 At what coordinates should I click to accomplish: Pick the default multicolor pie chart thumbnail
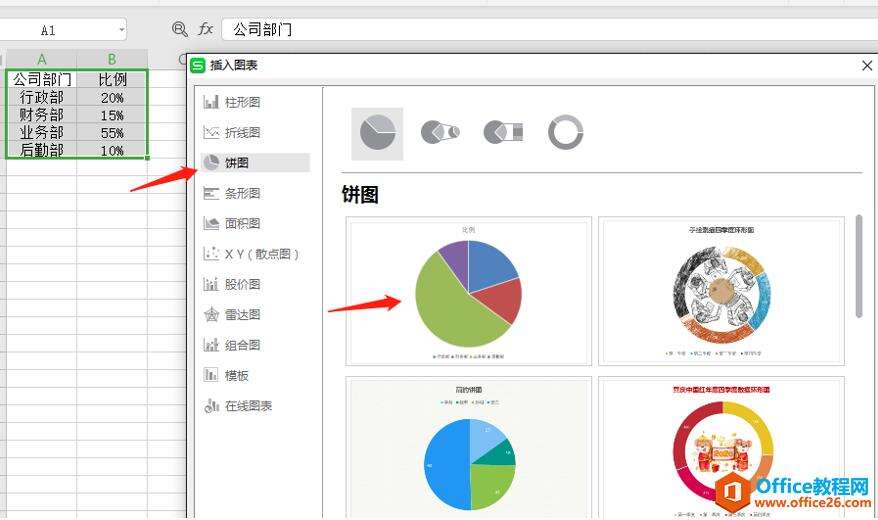(x=468, y=291)
